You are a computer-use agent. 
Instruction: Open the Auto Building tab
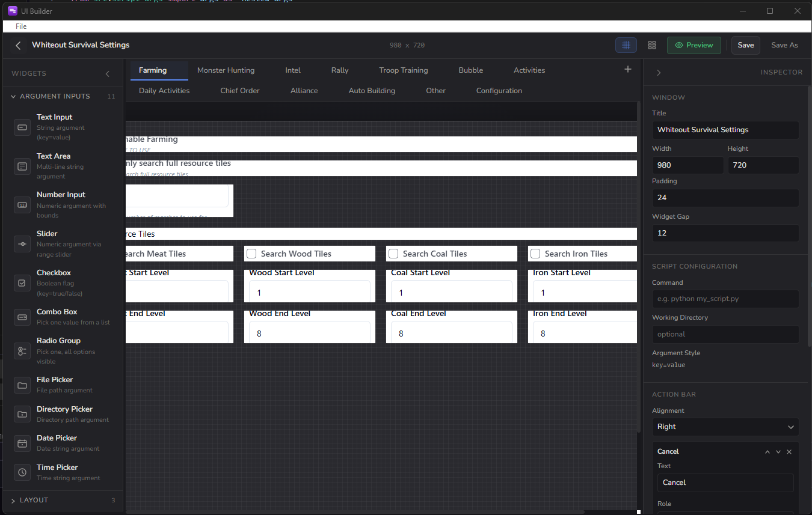pyautogui.click(x=372, y=91)
